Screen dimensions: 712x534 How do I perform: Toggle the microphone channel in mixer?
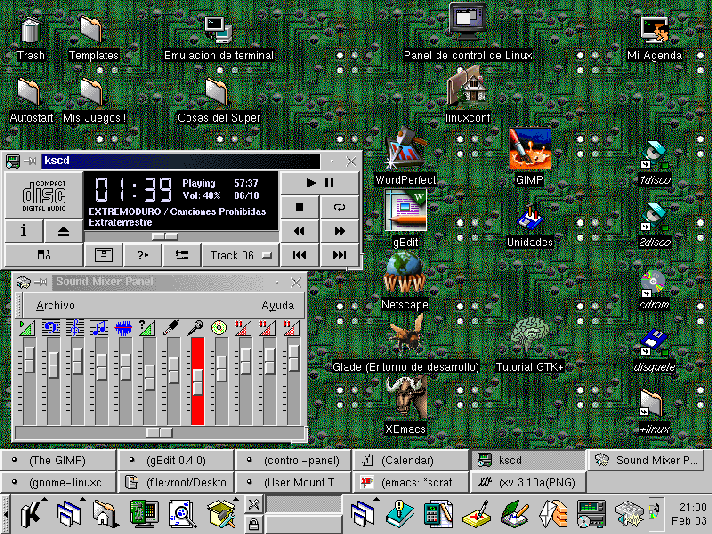pyautogui.click(x=197, y=327)
